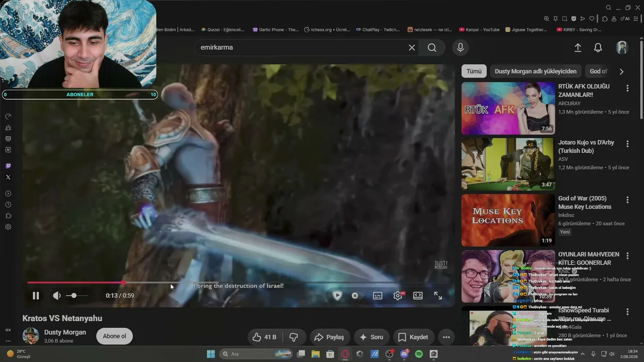The width and height of the screenshot is (644, 362).
Task: Open the Jigsaw Together bookmark
Action: point(526,30)
